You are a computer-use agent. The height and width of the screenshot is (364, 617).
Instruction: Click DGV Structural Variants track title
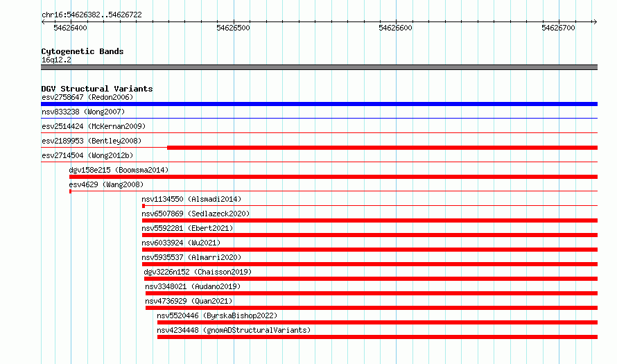pos(97,89)
